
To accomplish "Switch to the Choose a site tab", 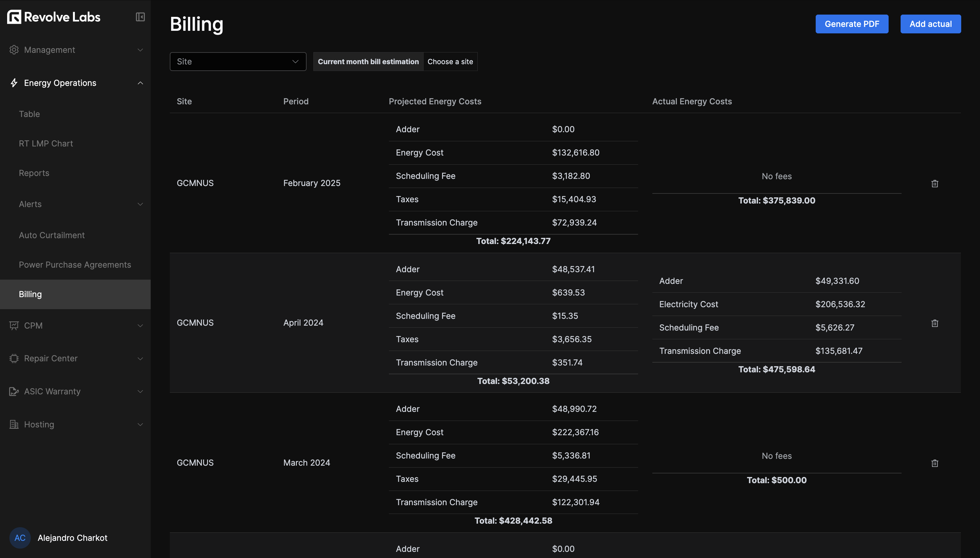I will point(450,61).
